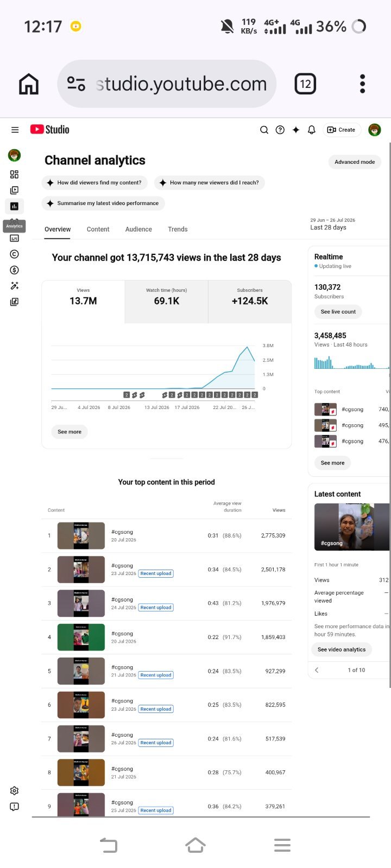
Task: Open the browser three-dot menu
Action: 363,84
